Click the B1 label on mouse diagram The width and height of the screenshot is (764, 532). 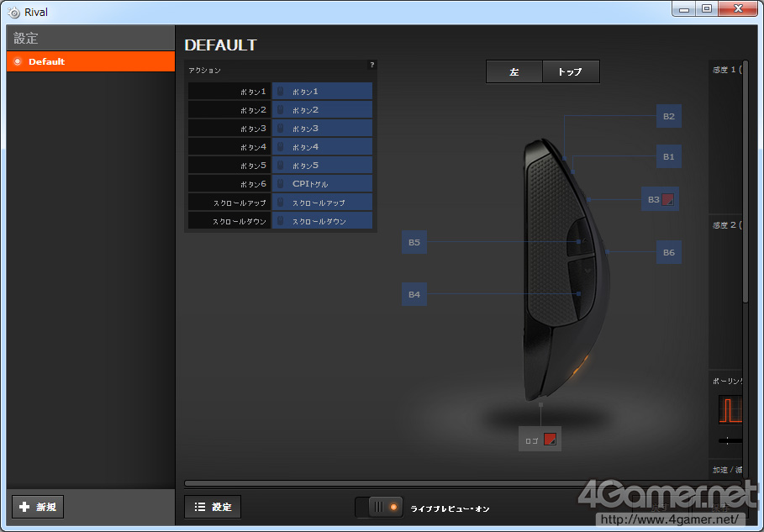[x=668, y=156]
